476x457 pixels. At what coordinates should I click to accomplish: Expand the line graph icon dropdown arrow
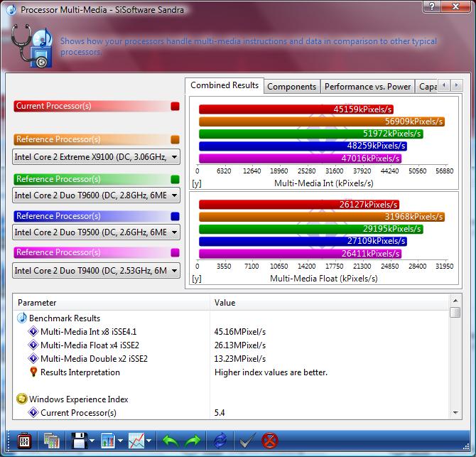point(148,441)
